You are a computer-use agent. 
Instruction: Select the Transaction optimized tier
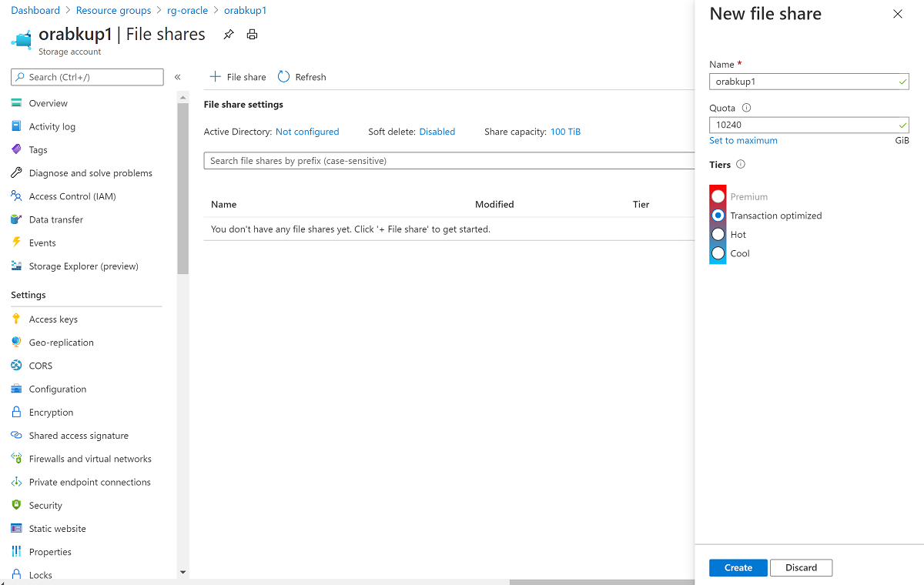(718, 216)
